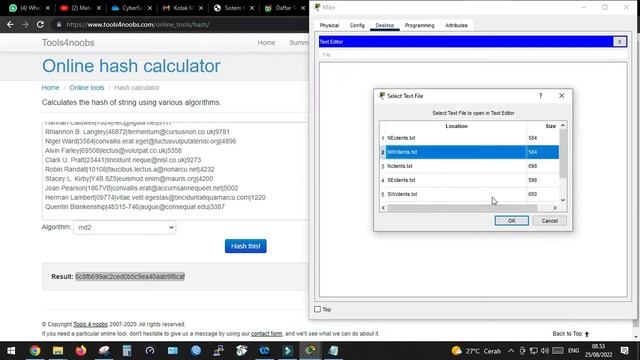Open the Packet Tracer taskbar icon

[310, 351]
